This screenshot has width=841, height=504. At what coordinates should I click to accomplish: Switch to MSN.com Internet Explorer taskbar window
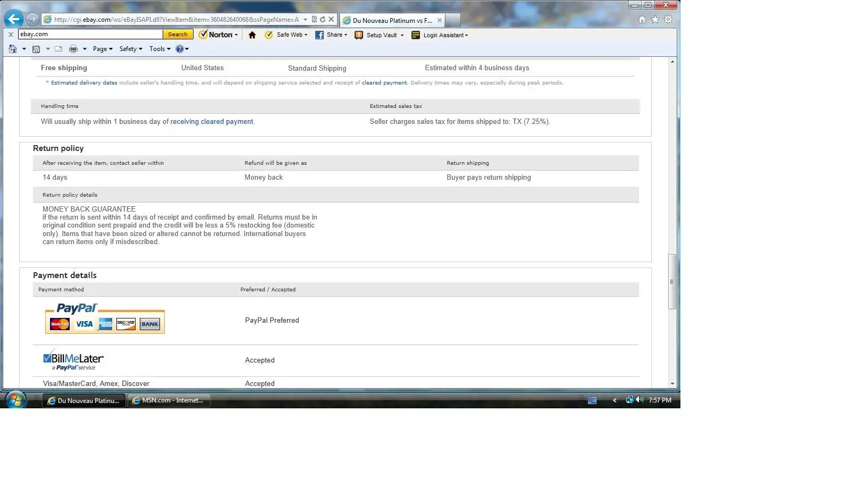(169, 400)
